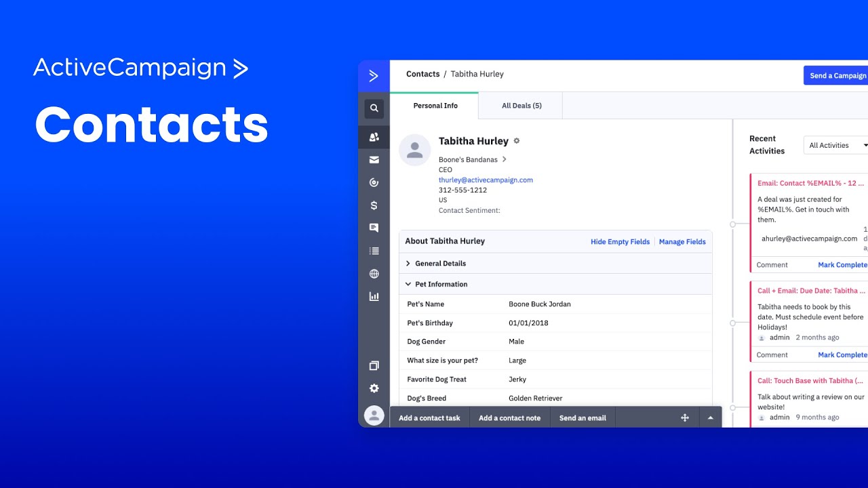Click the ActiveCampaign logo in the sidebar
This screenshot has width=868, height=488.
pyautogui.click(x=374, y=76)
